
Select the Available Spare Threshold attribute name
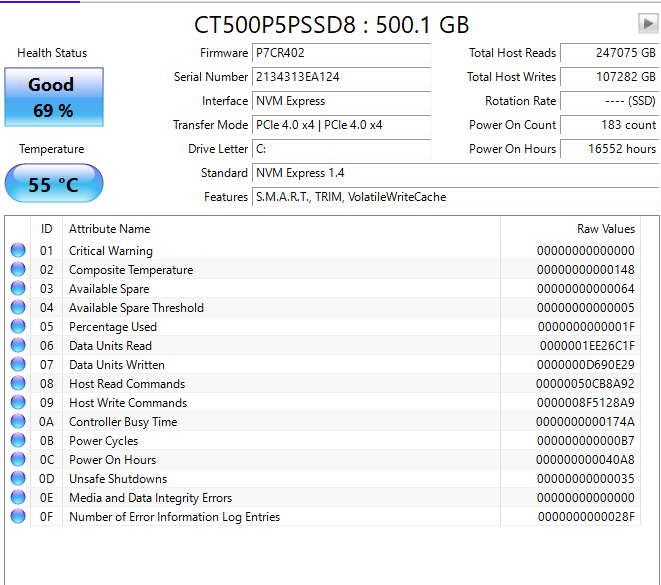tap(136, 308)
